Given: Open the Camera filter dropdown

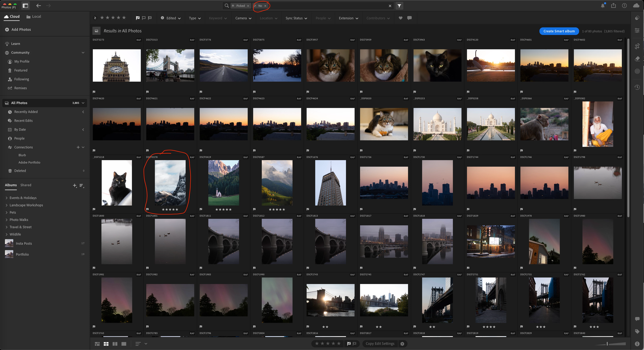Looking at the screenshot, I should click(243, 18).
